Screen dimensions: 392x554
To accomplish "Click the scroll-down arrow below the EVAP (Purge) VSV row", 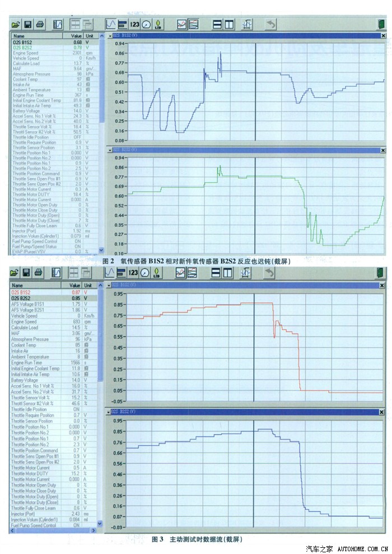I will (101, 251).
